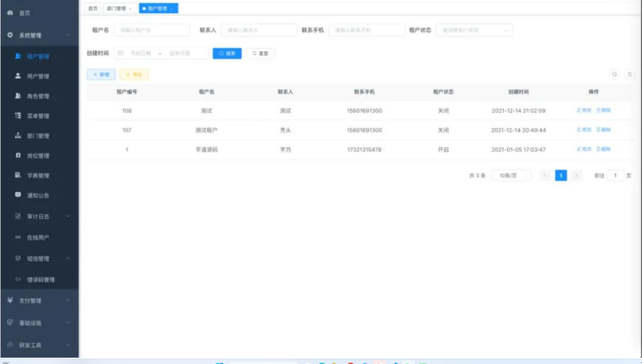Open 用户管理 via its person icon
Screen dimensions: 642x364
[18, 76]
